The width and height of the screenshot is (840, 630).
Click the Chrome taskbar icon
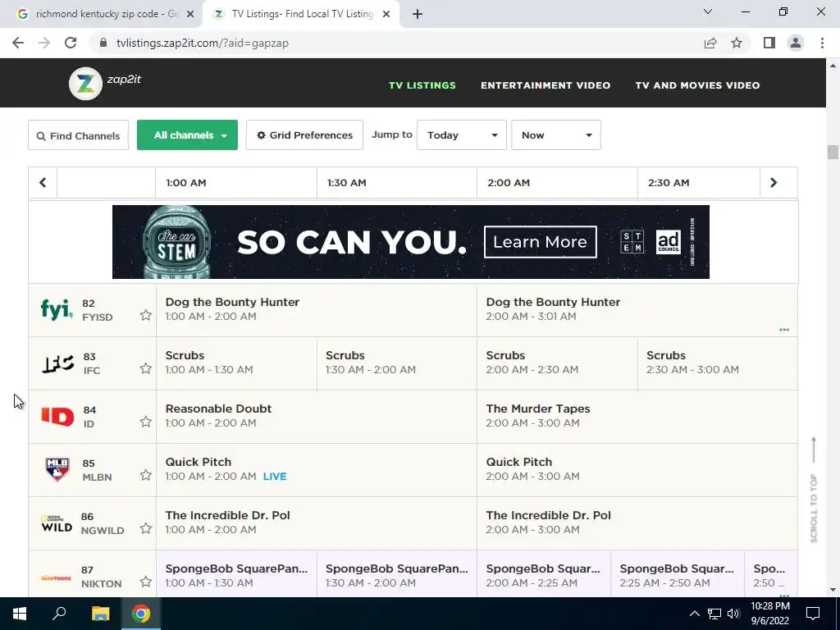(x=141, y=614)
